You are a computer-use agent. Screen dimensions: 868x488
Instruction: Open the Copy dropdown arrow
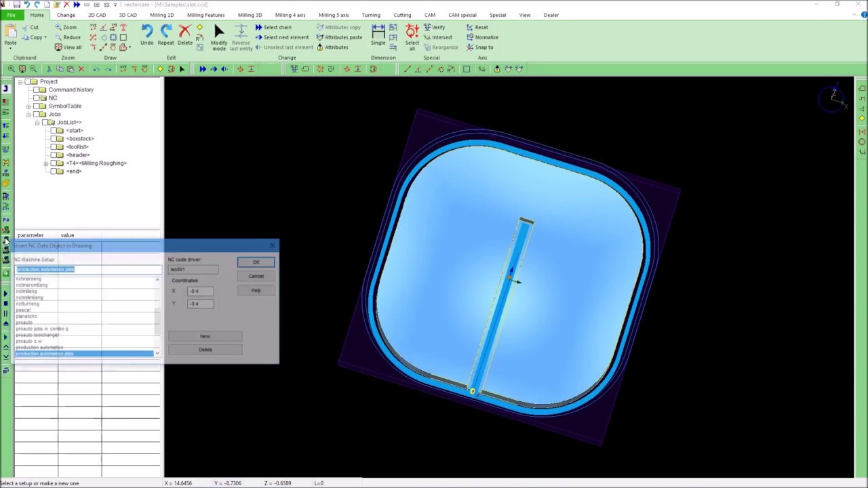pyautogui.click(x=45, y=37)
